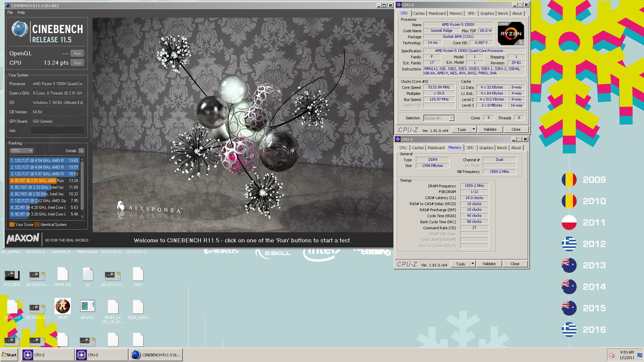Open the File menu in Cinebench
644x362 pixels.
click(x=10, y=12)
